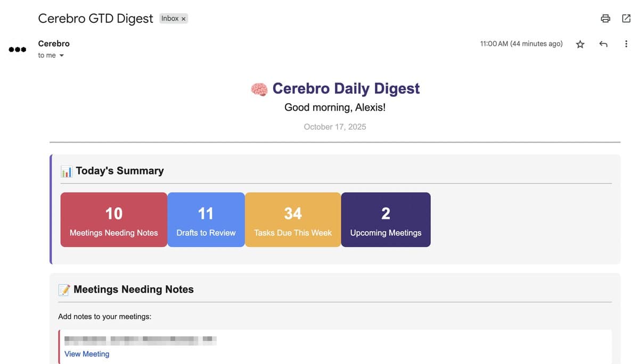Select the orange Tasks Due This Week card

click(292, 220)
